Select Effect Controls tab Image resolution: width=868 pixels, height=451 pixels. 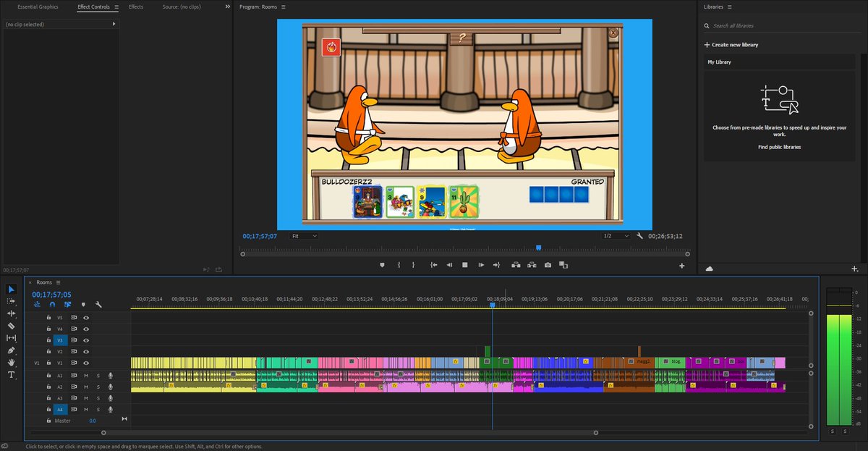(x=93, y=7)
